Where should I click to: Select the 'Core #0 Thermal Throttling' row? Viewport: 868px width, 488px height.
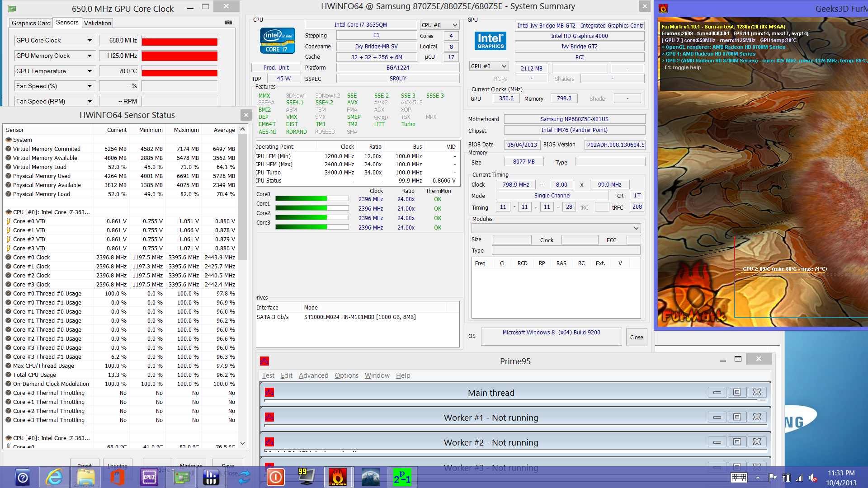(x=120, y=393)
